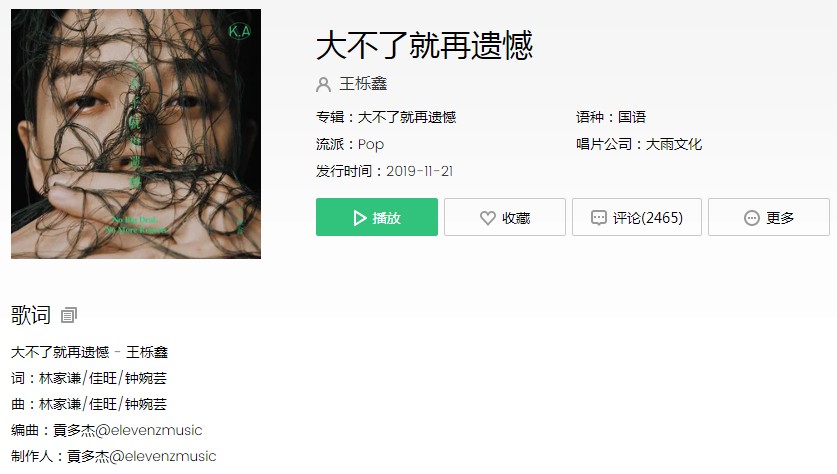The height and width of the screenshot is (474, 837).
Task: Click the 歌词 section heading
Action: (31, 315)
